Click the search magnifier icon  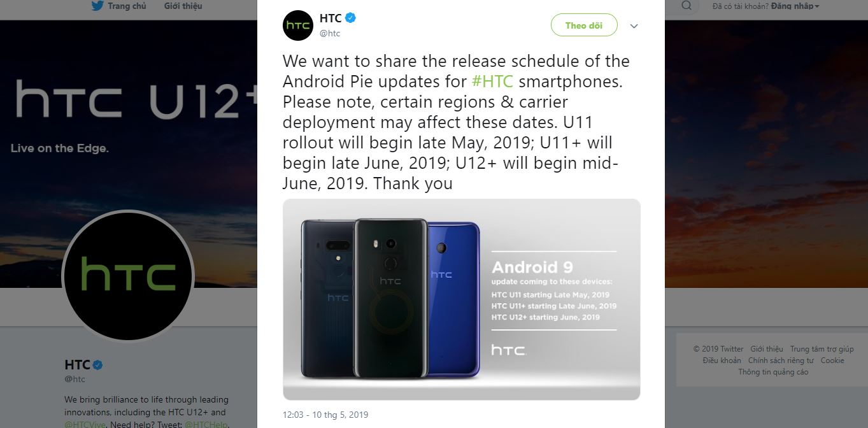coord(687,6)
